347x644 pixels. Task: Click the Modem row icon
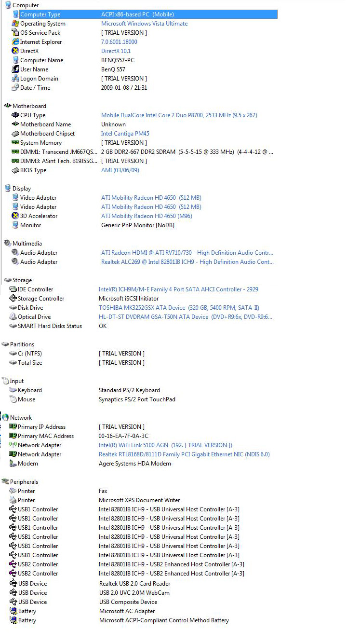13,464
